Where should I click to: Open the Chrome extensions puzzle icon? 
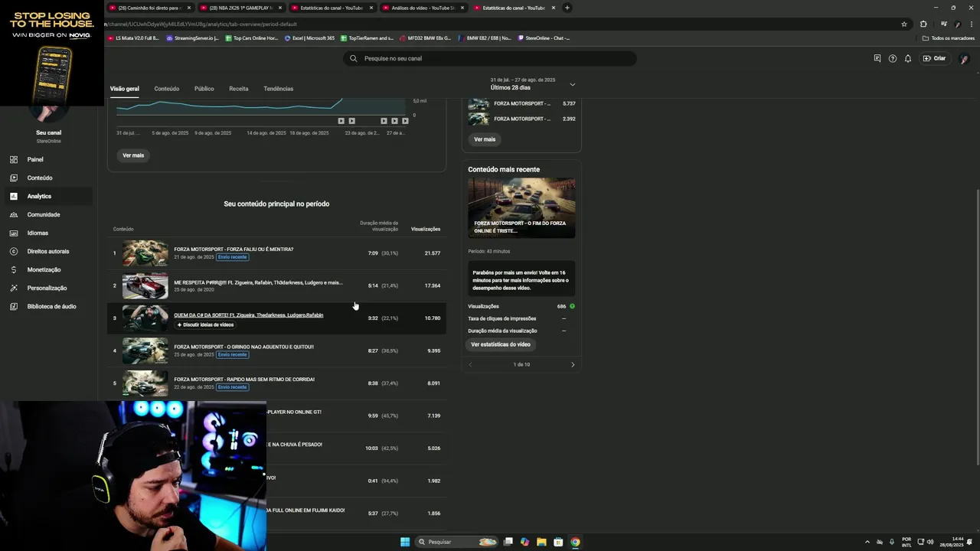coord(923,24)
